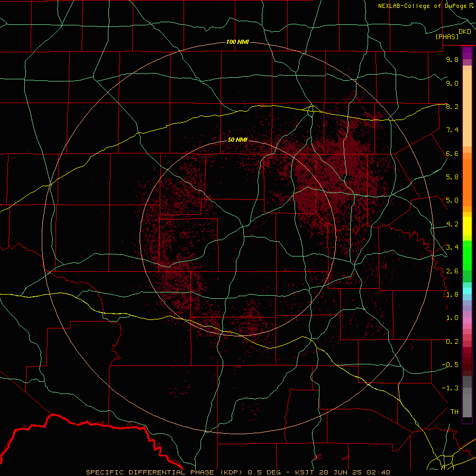Click the 9.0 value on the scale

point(452,83)
